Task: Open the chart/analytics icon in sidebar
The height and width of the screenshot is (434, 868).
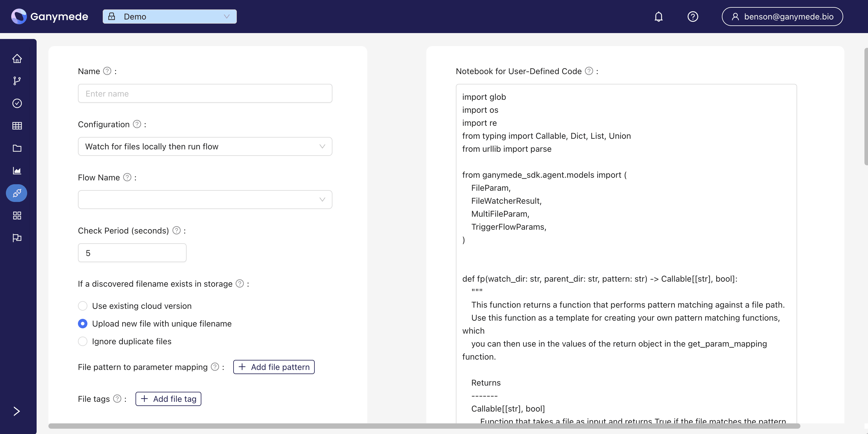Action: click(x=17, y=171)
